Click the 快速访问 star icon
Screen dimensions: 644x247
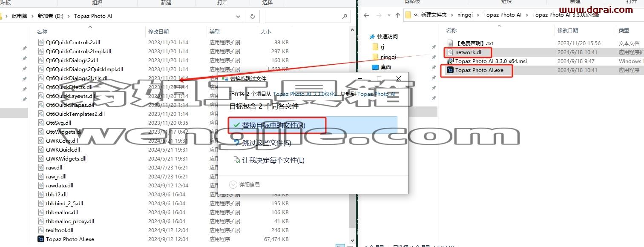click(x=373, y=37)
